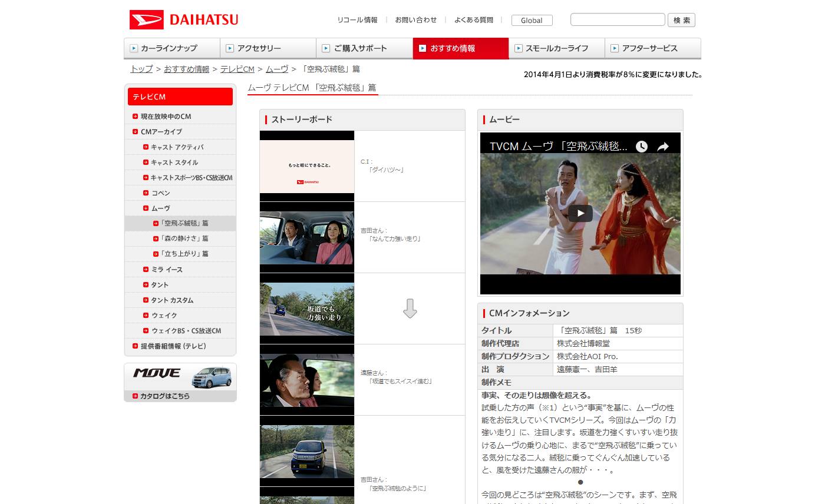825x504 pixels.
Task: Open アクセサリー menu
Action: (x=268, y=48)
